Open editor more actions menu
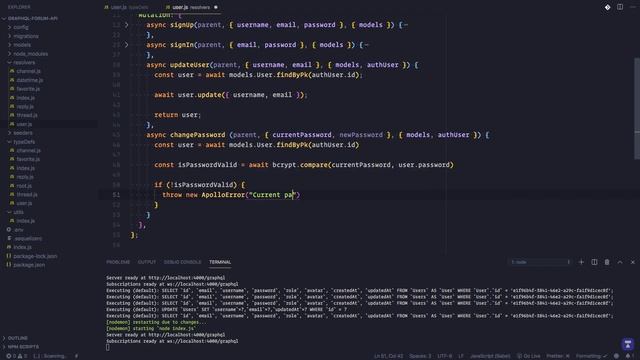Screen dimensions: 640x360 pos(633,7)
